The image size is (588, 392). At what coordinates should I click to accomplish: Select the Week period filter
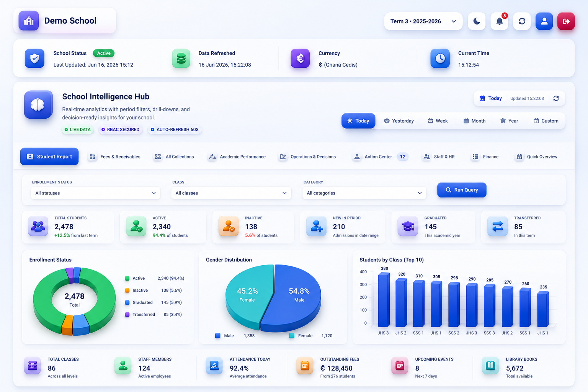click(x=438, y=121)
